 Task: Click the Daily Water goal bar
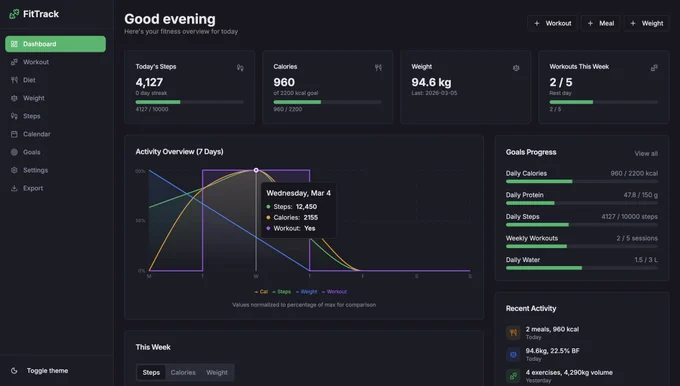tap(582, 268)
